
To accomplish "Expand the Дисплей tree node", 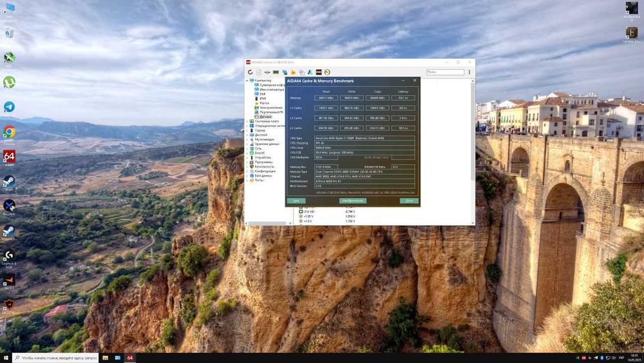I will click(x=247, y=135).
